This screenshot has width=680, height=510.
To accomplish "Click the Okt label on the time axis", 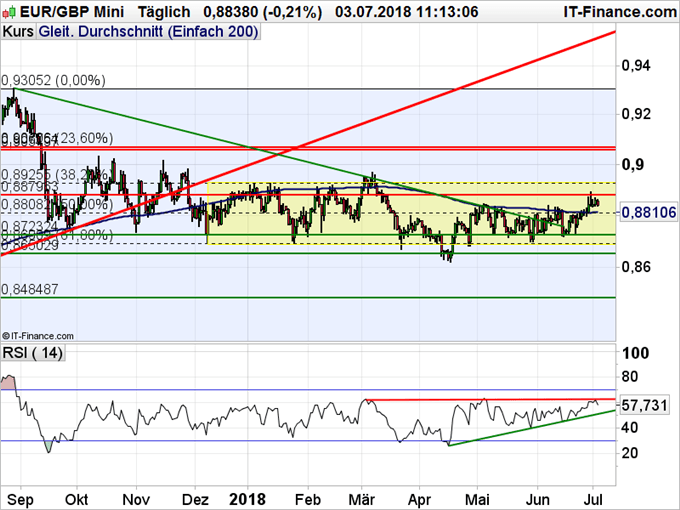I will click(x=76, y=499).
